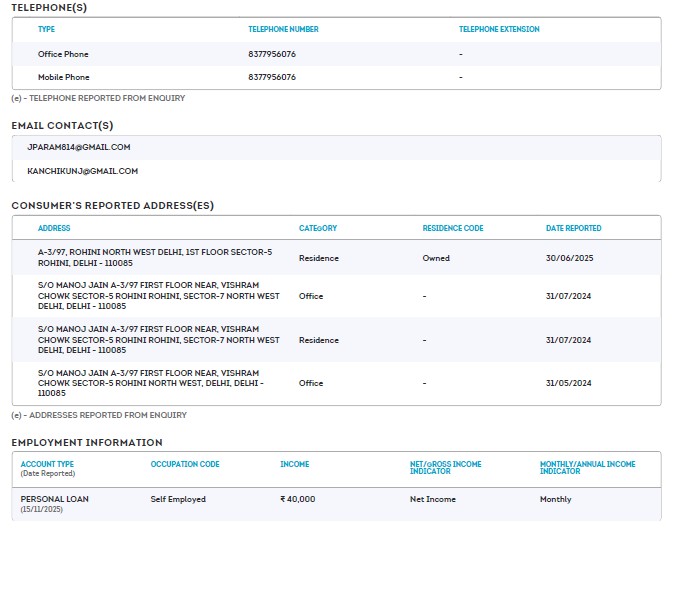The height and width of the screenshot is (590, 675).
Task: Select the address reported on 30/06/2025
Action: pyautogui.click(x=155, y=258)
